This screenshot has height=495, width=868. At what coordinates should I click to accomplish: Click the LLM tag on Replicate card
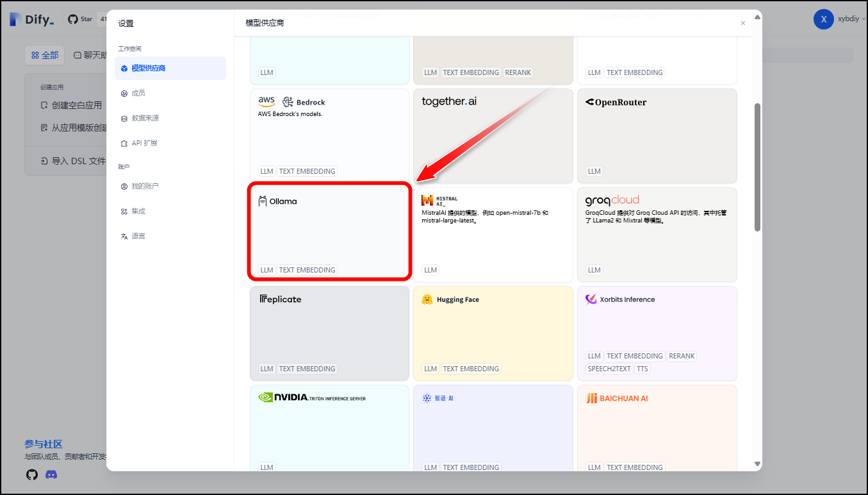266,369
